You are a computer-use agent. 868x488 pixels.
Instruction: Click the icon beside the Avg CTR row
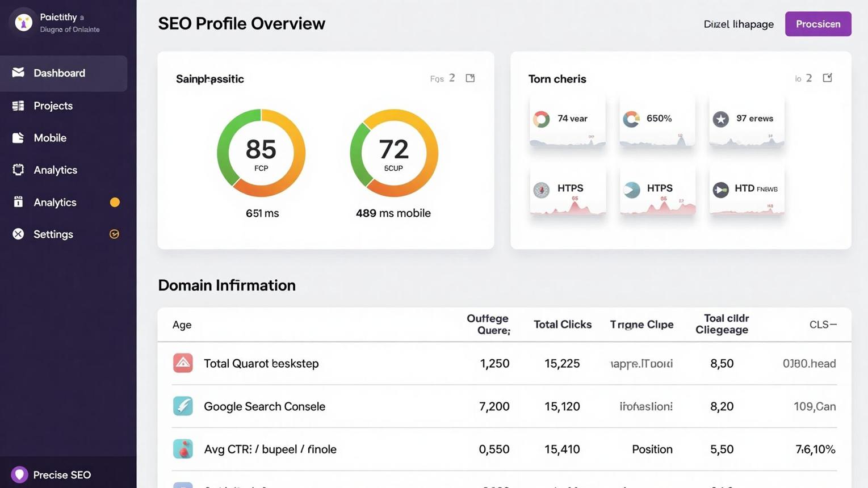[x=183, y=449]
